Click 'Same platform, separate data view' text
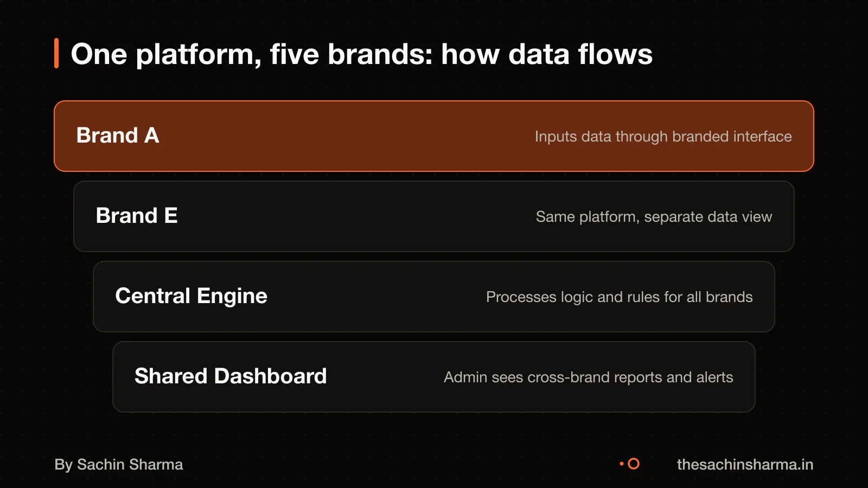The image size is (868, 488). click(654, 217)
